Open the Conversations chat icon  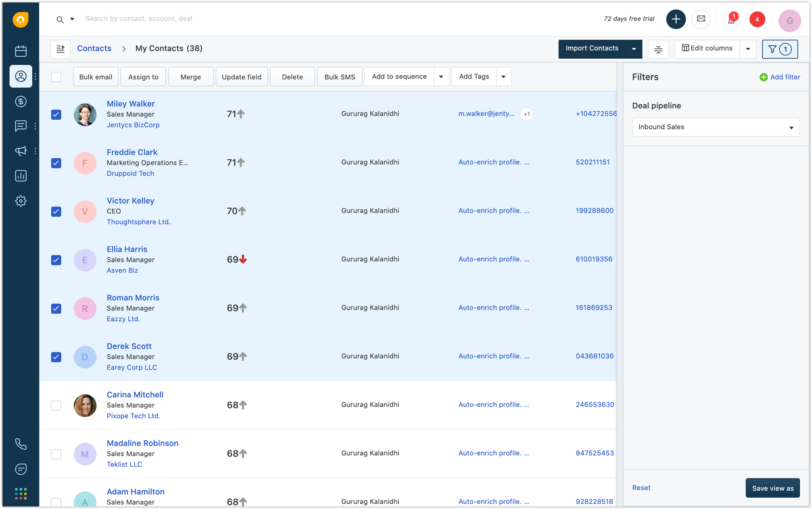tap(21, 126)
